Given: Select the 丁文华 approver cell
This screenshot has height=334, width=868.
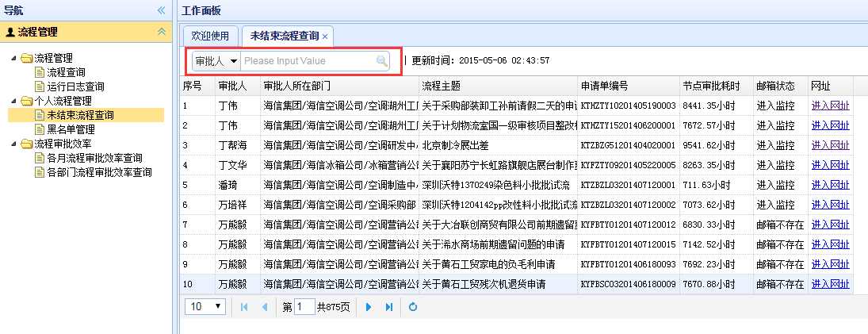Looking at the screenshot, I should 238,166.
